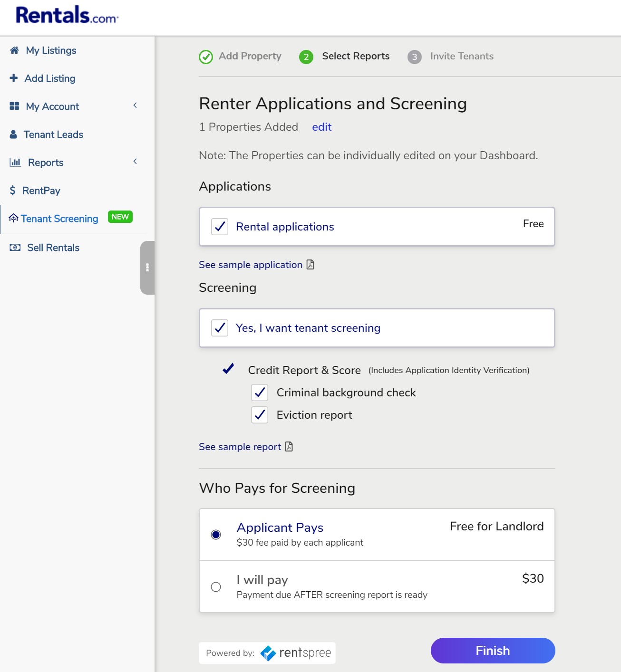Collapse the left sidebar using the handle
621x672 pixels.
coord(147,268)
